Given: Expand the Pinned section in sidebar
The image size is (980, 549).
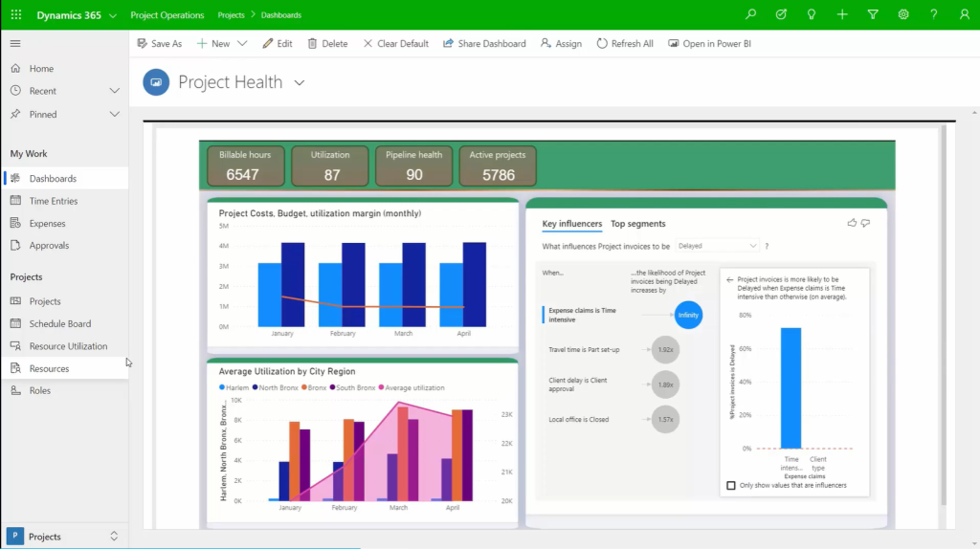Looking at the screenshot, I should click(x=114, y=114).
